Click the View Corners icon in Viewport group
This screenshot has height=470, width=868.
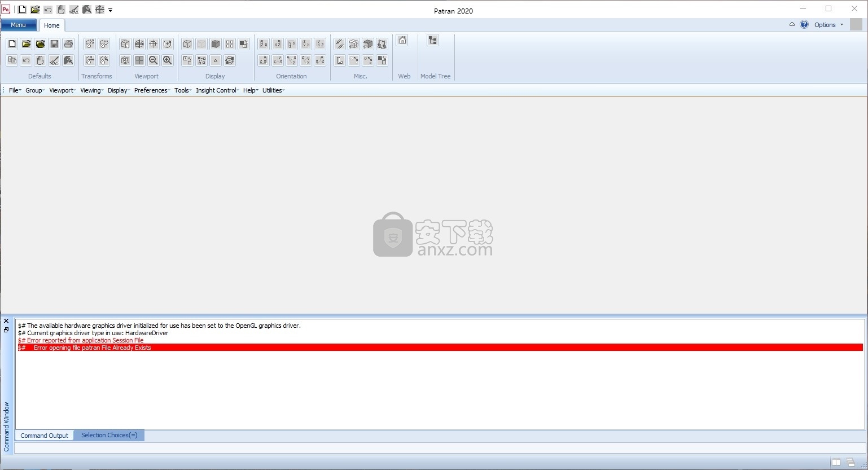125,44
